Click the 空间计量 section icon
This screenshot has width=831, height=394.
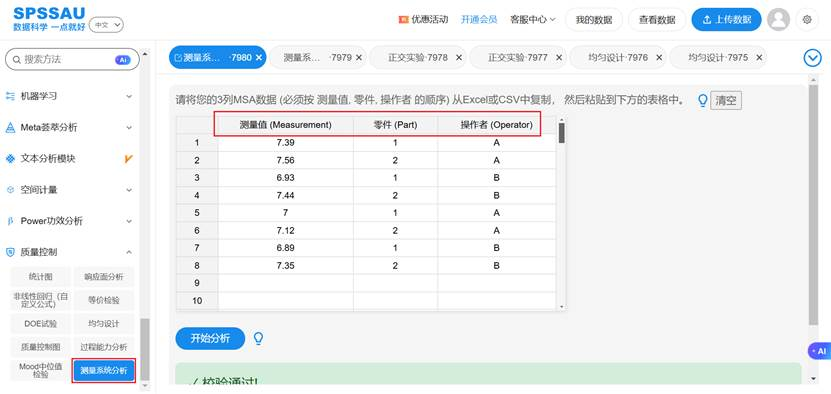coord(10,189)
